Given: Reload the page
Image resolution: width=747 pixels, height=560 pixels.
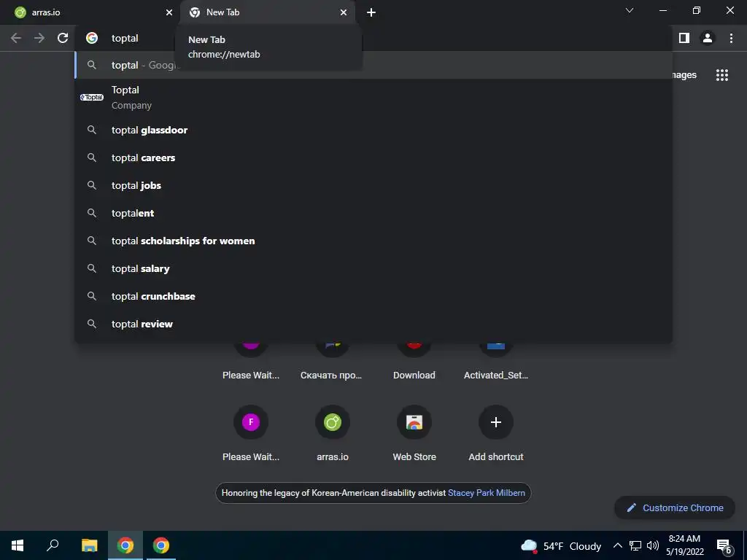Looking at the screenshot, I should coord(63,38).
